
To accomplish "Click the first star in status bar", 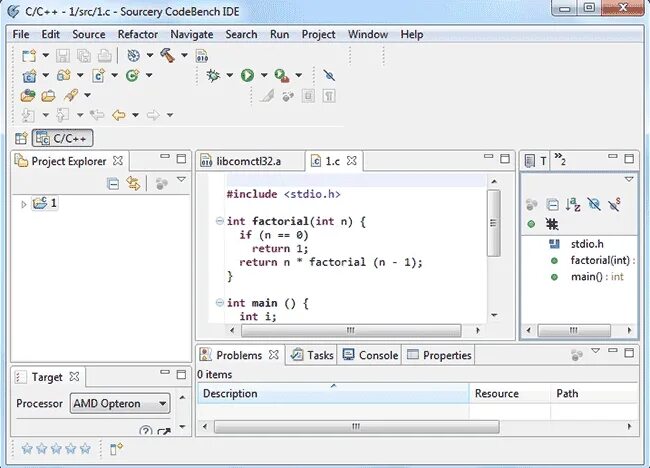I will 27,449.
